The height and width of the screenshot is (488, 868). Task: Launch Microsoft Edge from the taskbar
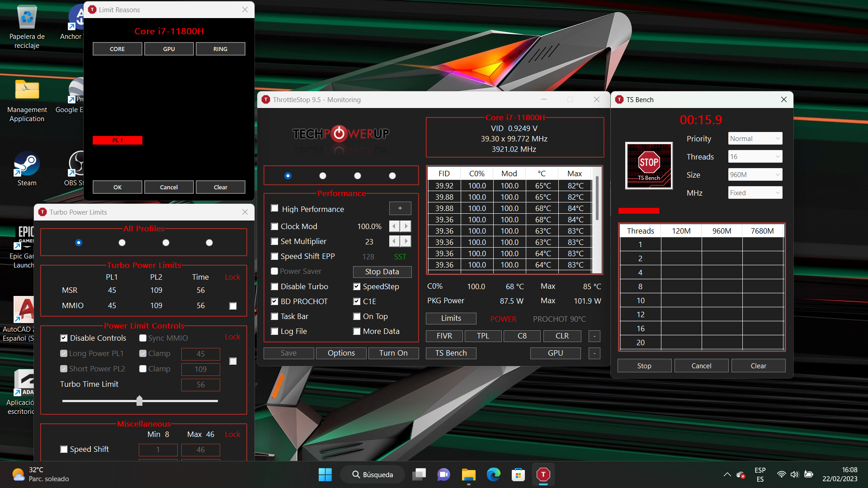[493, 474]
